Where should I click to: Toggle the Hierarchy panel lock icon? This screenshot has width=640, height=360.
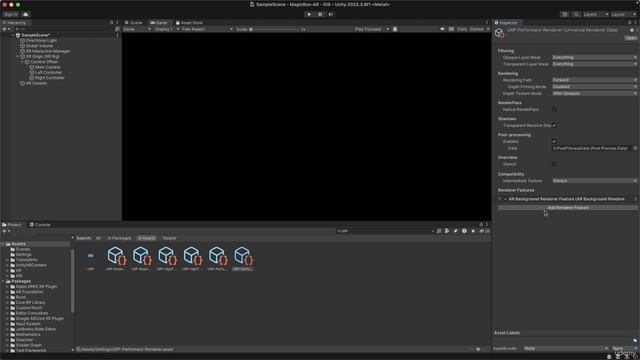pos(111,23)
